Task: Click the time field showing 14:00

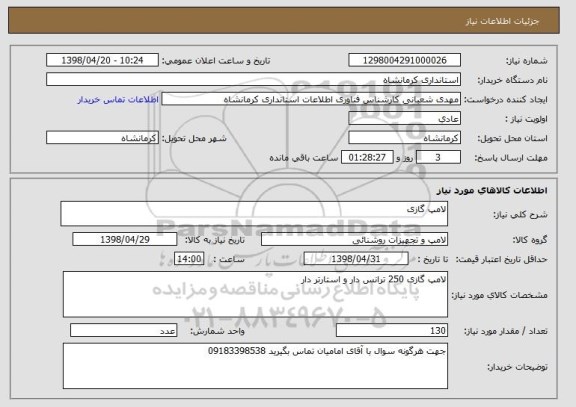Action: [x=189, y=259]
